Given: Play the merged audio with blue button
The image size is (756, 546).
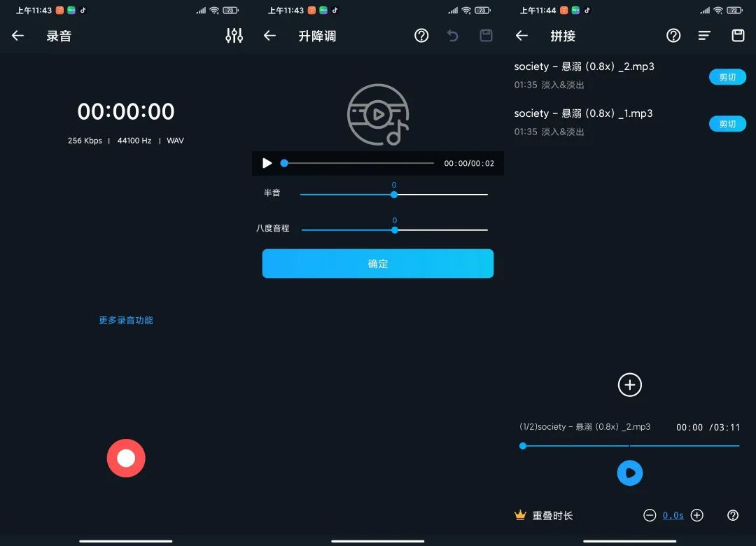Looking at the screenshot, I should pyautogui.click(x=630, y=473).
